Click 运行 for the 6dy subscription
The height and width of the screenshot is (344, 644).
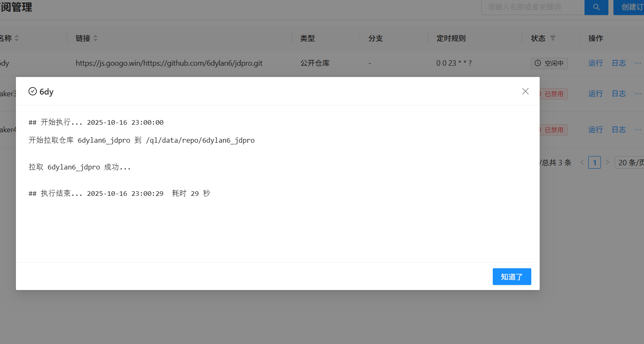(x=595, y=63)
